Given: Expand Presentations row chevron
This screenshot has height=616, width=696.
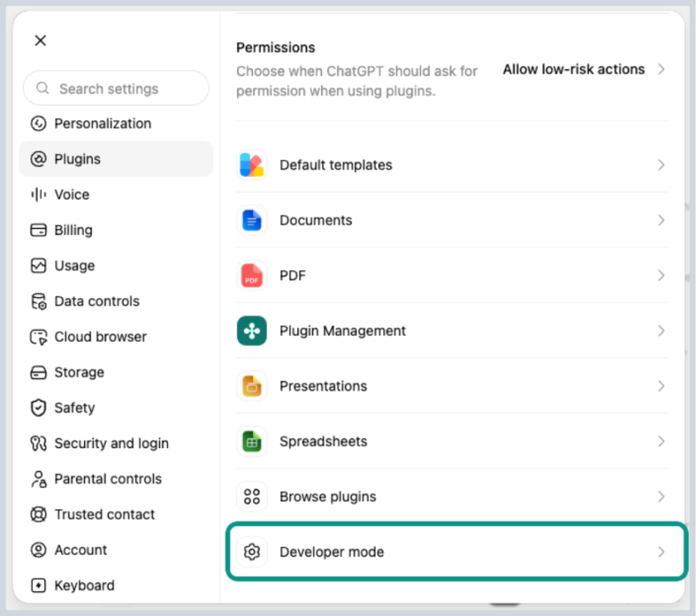Looking at the screenshot, I should tap(661, 385).
